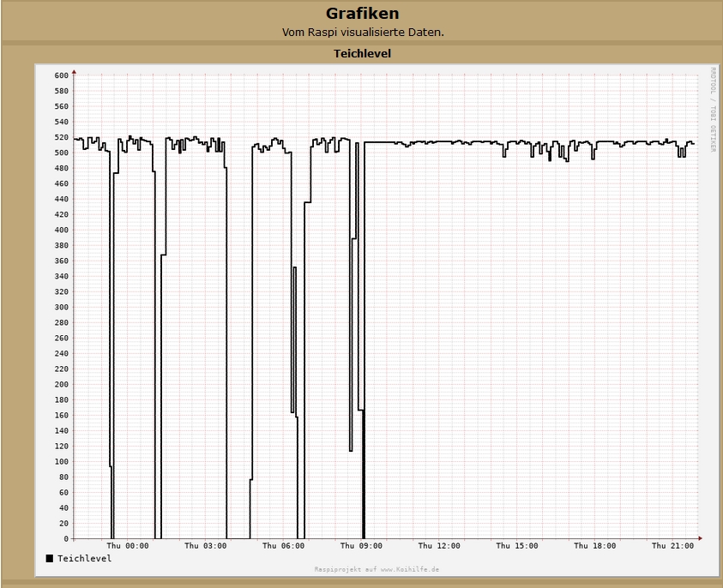Select the Thu 15:00 time axis label
Viewport: 723px width, 588px height.
point(517,545)
